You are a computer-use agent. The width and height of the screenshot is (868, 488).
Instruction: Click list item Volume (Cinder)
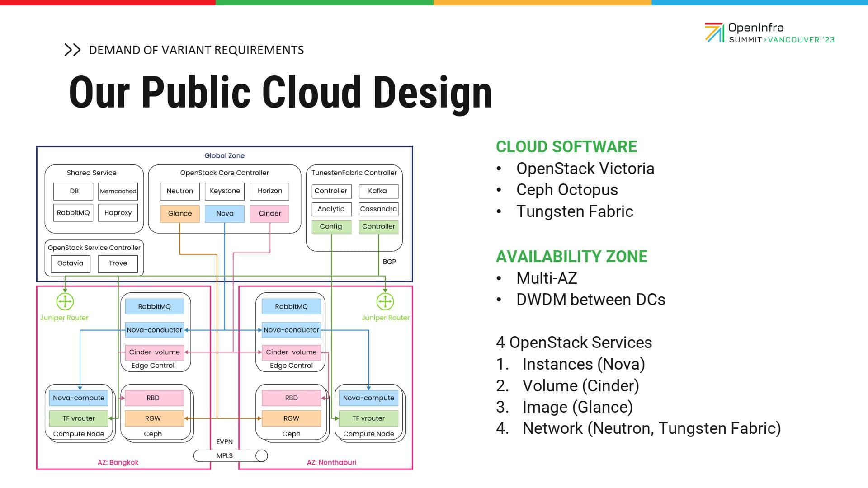point(581,386)
